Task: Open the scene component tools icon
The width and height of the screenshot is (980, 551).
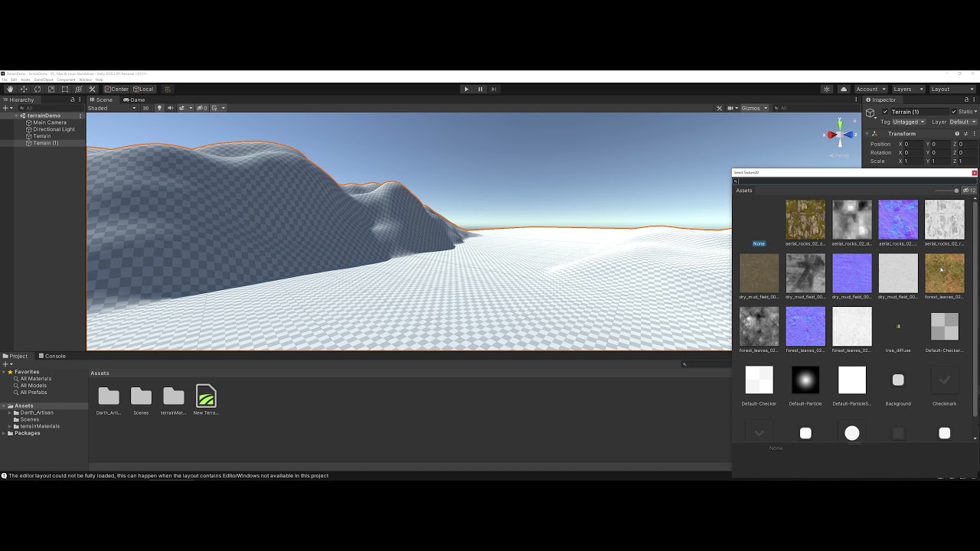Action: pos(719,108)
